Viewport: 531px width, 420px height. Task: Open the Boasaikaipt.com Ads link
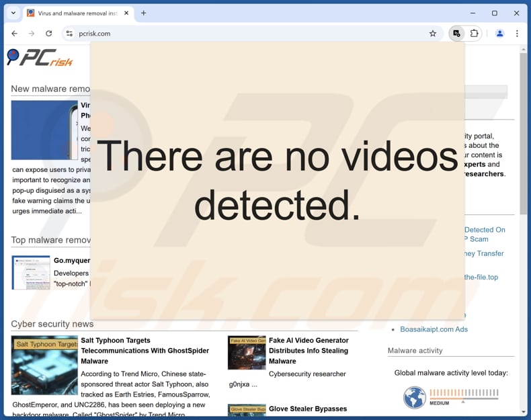pyautogui.click(x=434, y=329)
